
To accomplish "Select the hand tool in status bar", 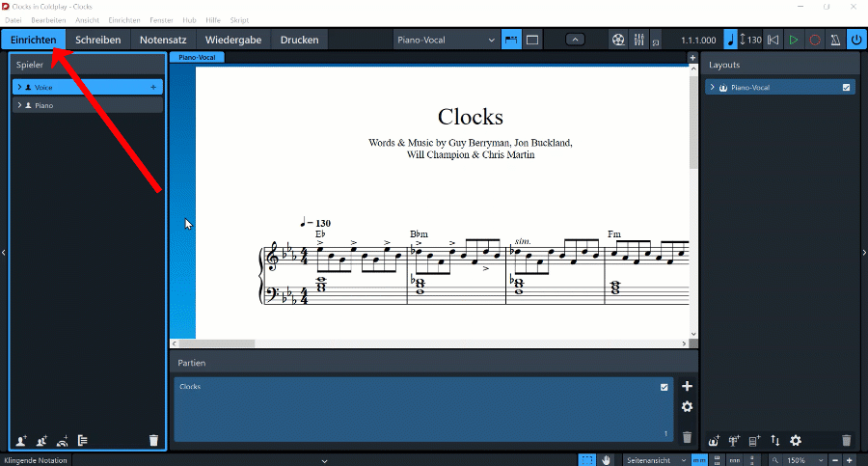I will 607,460.
